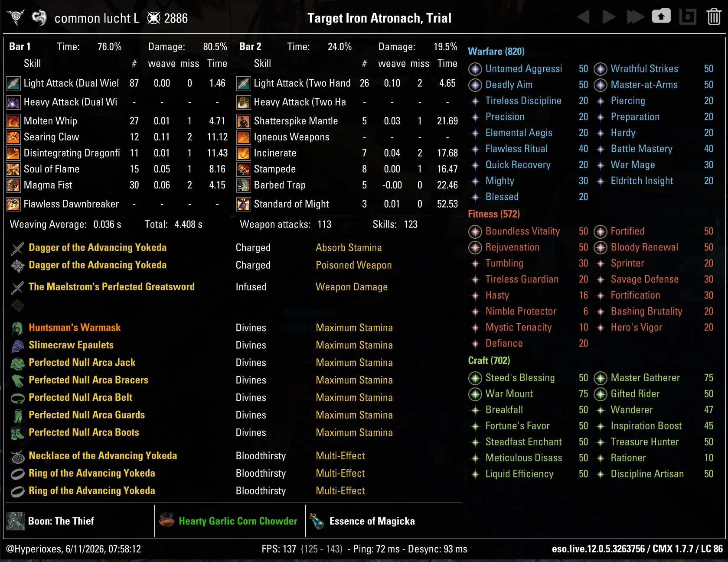Click the Essence of Magicka potion icon
Image resolution: width=728 pixels, height=562 pixels.
(317, 521)
